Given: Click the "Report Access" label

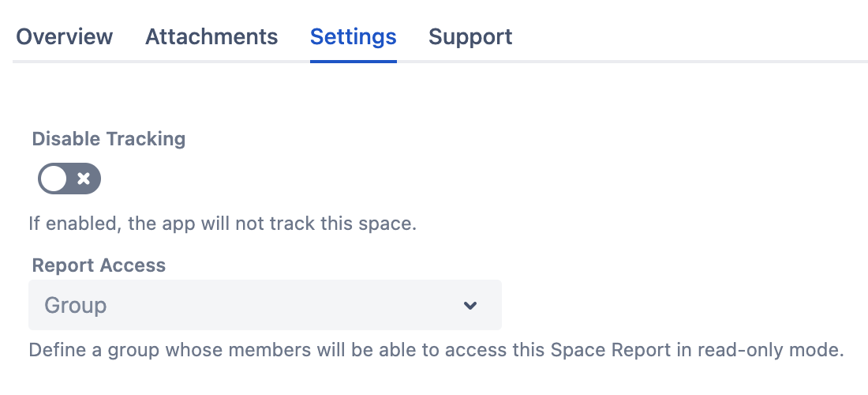Looking at the screenshot, I should [99, 265].
